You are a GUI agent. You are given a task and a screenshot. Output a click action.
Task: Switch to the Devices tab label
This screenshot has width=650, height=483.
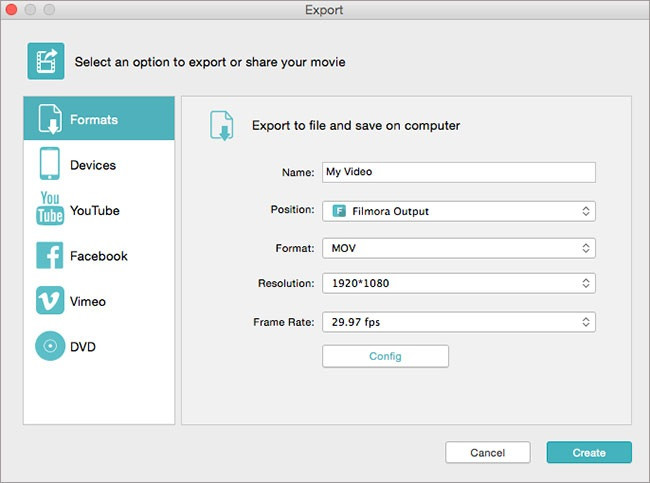pos(93,165)
